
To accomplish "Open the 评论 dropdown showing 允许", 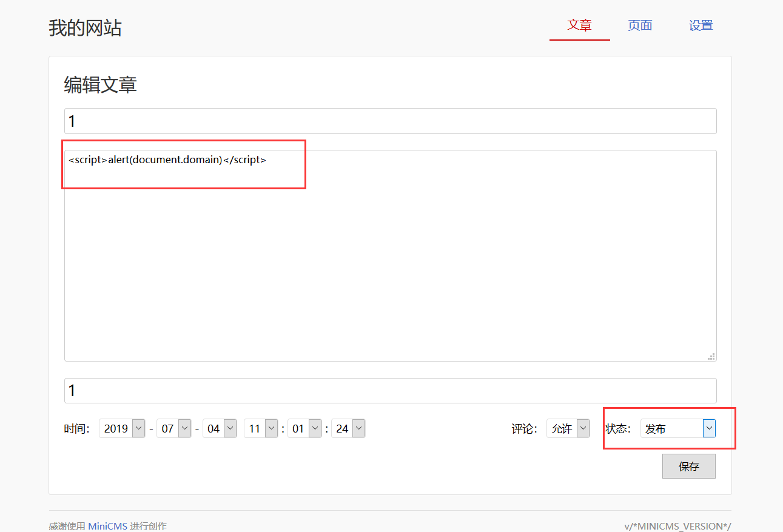I will (568, 428).
